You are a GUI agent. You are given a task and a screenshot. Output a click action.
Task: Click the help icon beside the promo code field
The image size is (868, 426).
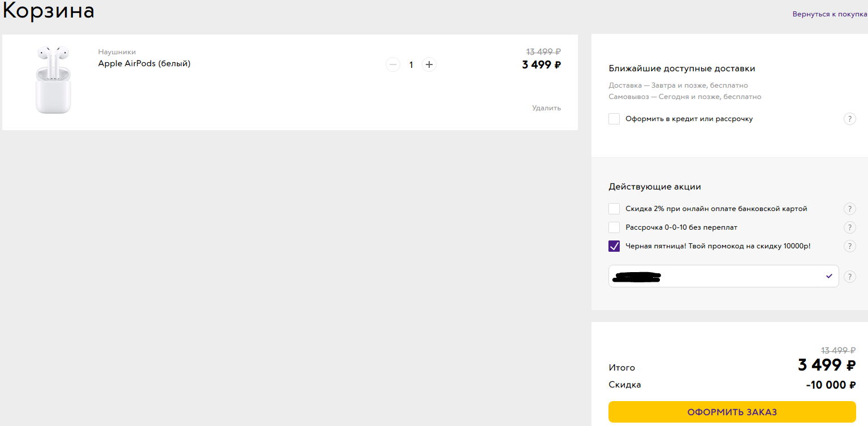[849, 277]
